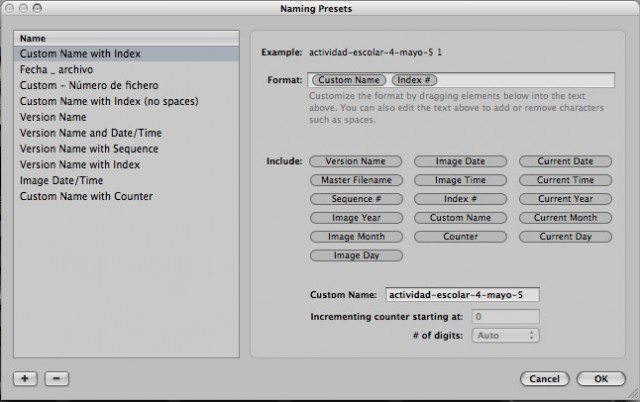Screen dimensions: 640x402
Task: Click the Version Name include element
Action: pyautogui.click(x=356, y=161)
